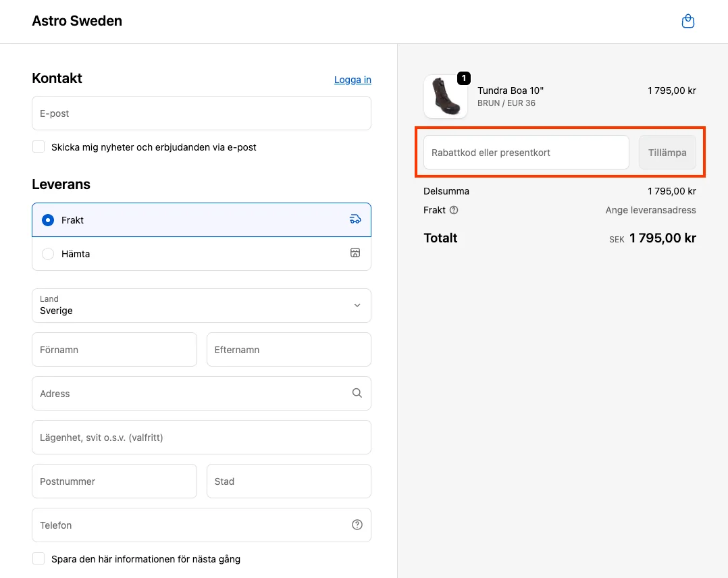728x578 pixels.
Task: Open the shopping bag cart icon
Action: 687,22
